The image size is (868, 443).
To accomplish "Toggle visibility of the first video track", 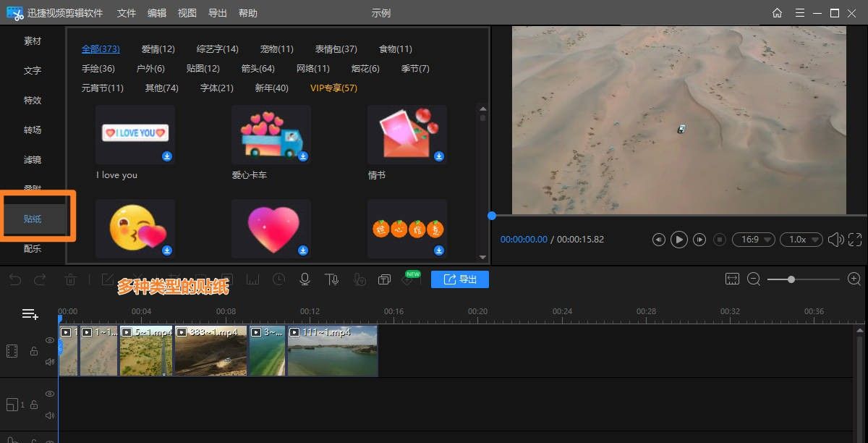I will pyautogui.click(x=49, y=340).
